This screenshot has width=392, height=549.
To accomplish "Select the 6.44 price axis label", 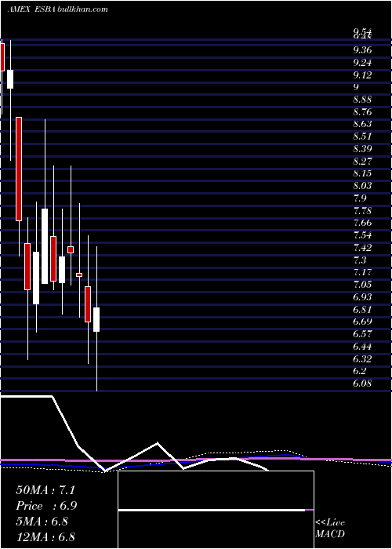I will coord(362,347).
